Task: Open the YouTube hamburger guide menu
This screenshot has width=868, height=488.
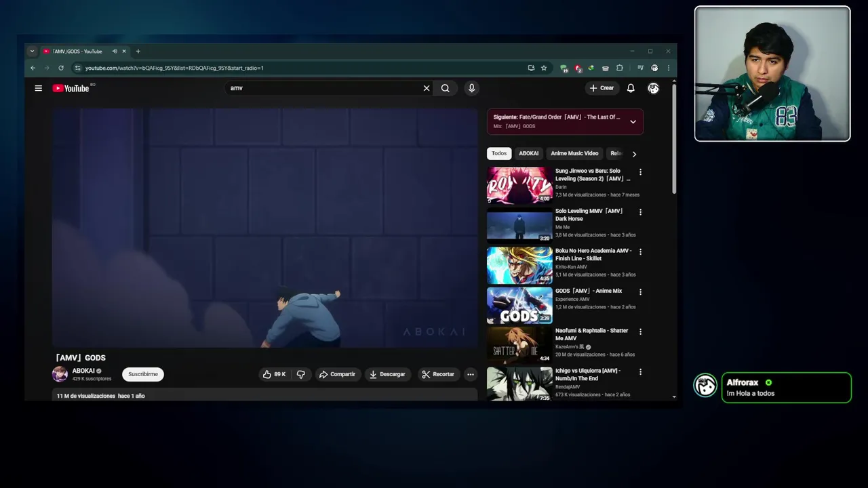Action: 39,88
